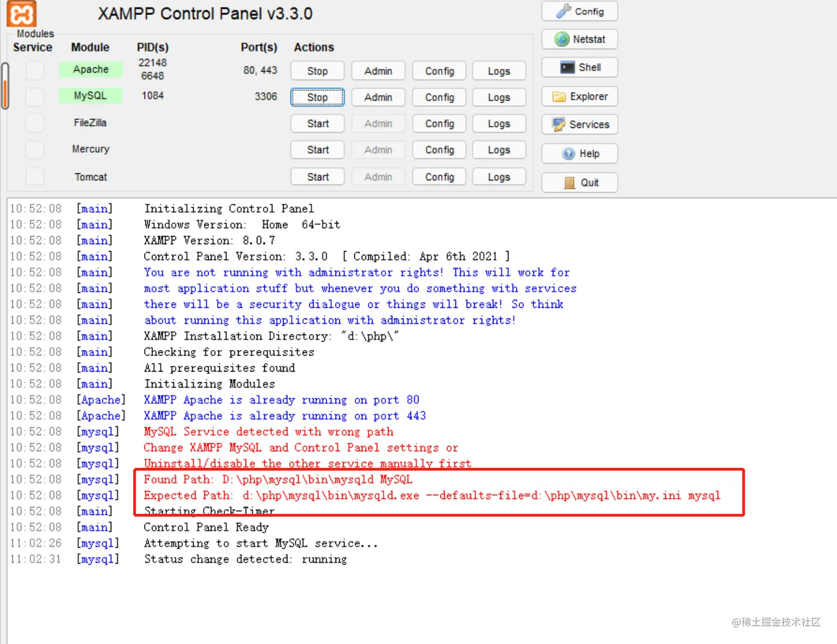Click MySQL PID 1084
The image size is (837, 644).
pos(153,96)
